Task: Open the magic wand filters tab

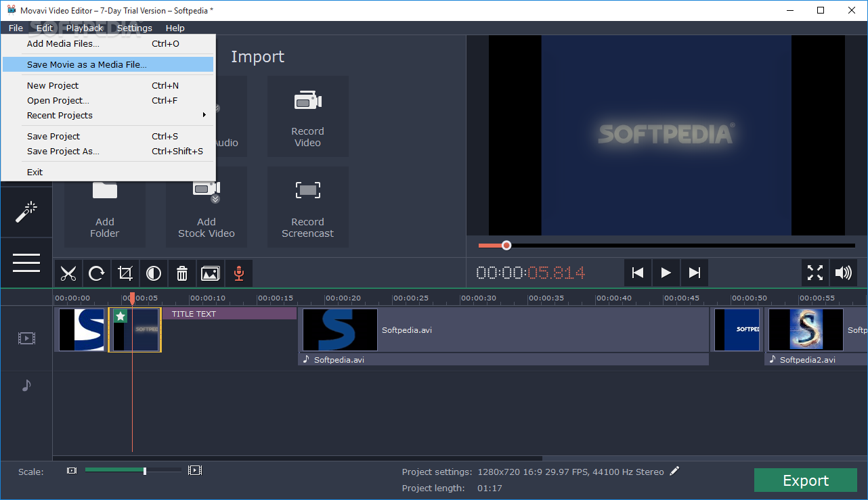Action: point(26,212)
